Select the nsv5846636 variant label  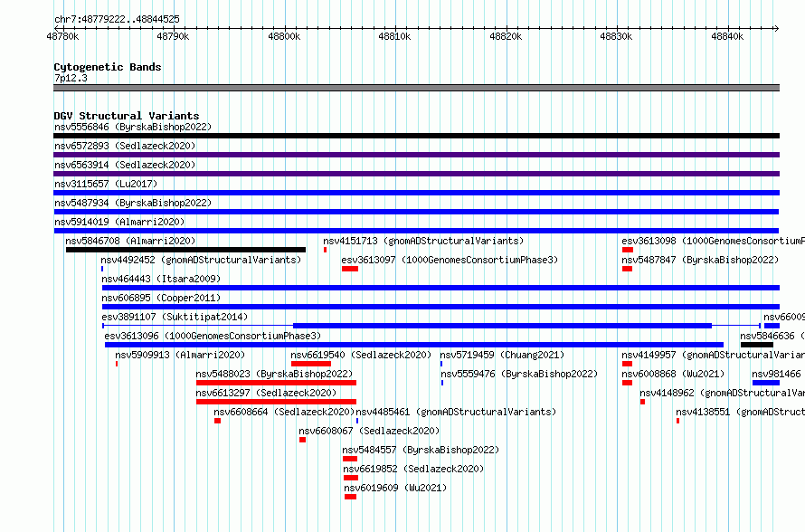[772, 336]
